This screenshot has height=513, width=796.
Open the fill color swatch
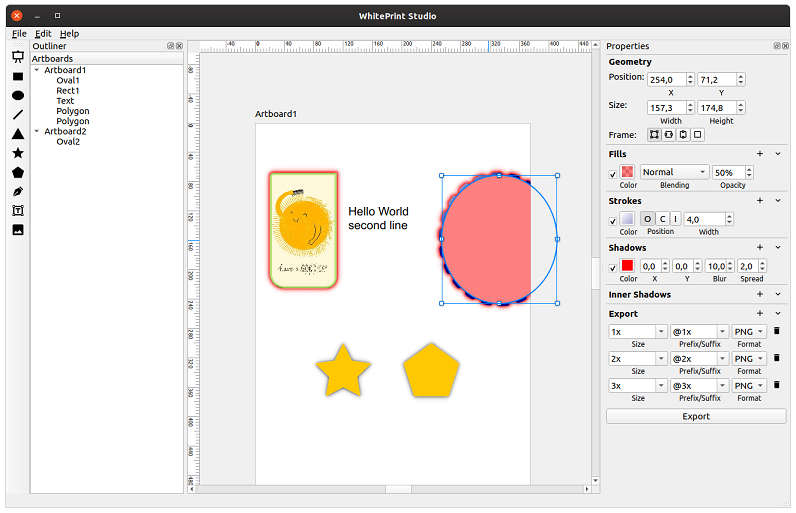(x=627, y=172)
